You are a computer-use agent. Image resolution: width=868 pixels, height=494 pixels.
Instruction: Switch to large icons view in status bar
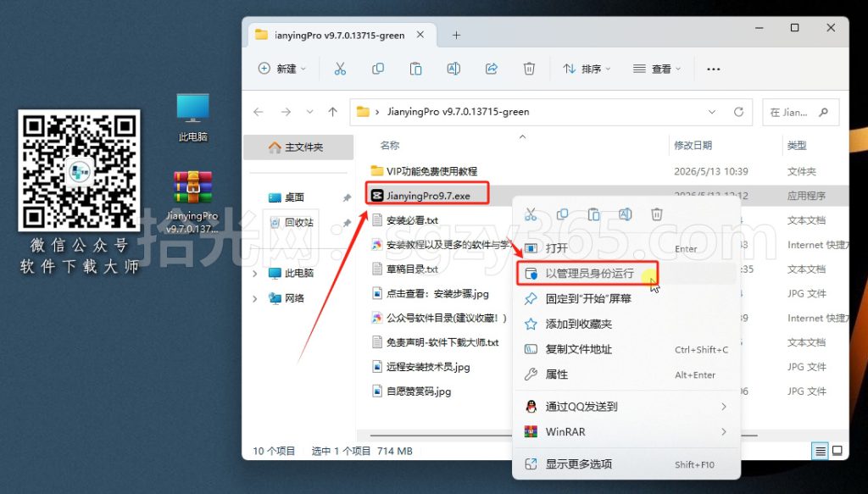[837, 451]
